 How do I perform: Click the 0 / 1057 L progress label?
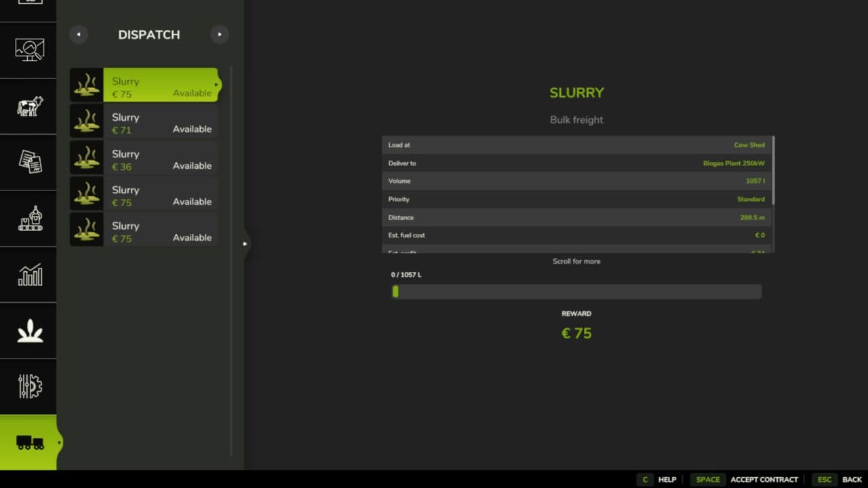tap(406, 275)
